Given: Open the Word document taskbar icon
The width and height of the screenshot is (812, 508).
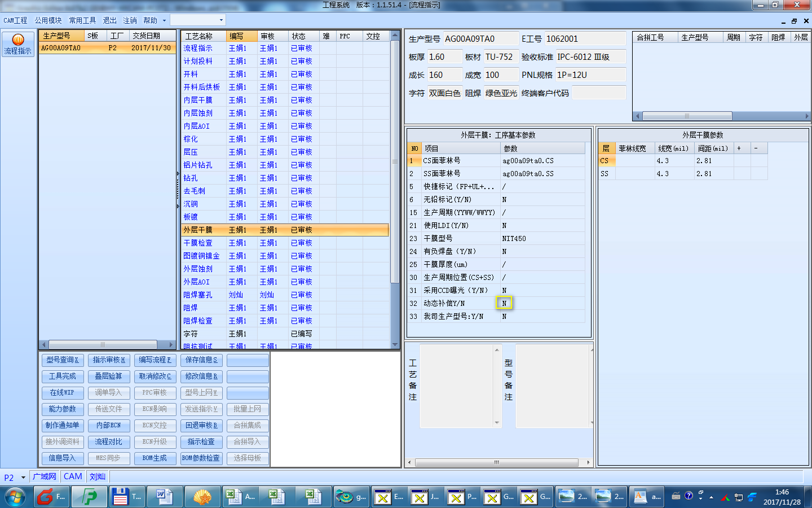Looking at the screenshot, I should 164,497.
